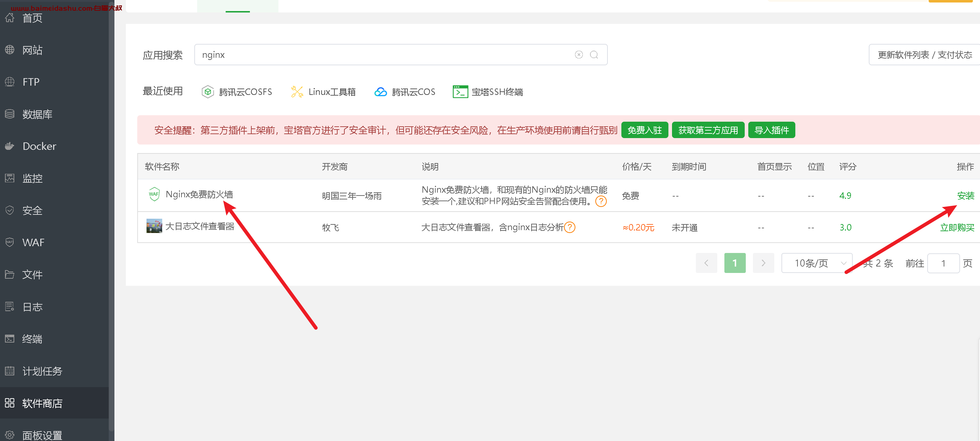Viewport: 980px width, 441px height.
Task: Clear the nginx search text
Action: click(x=579, y=55)
